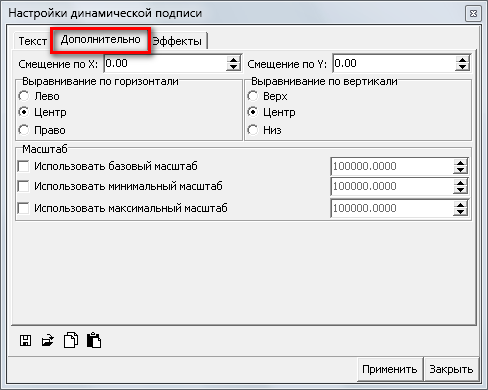
Task: Enable Использовать максимальный масштаб checkbox
Action: coord(23,208)
